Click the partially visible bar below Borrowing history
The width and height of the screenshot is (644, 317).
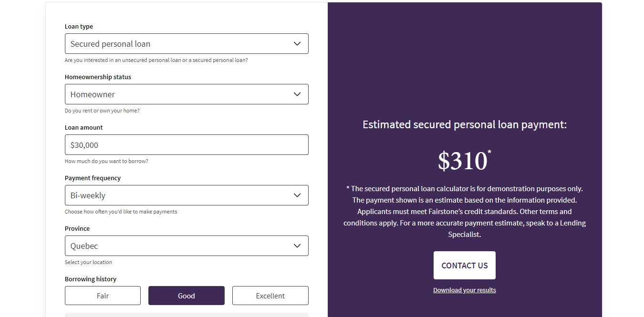(187, 315)
